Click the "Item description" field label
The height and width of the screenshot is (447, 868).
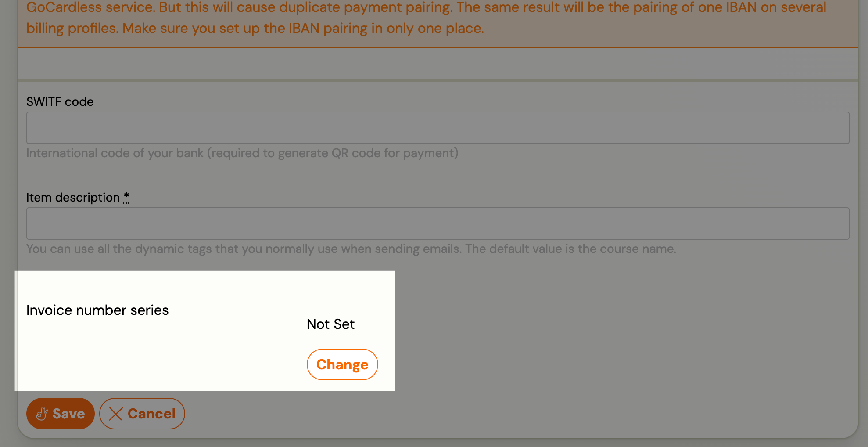point(73,197)
